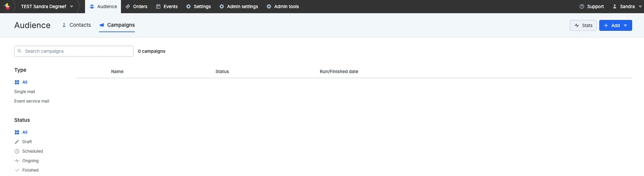
Task: Click the Support help circle icon
Action: [582, 6]
